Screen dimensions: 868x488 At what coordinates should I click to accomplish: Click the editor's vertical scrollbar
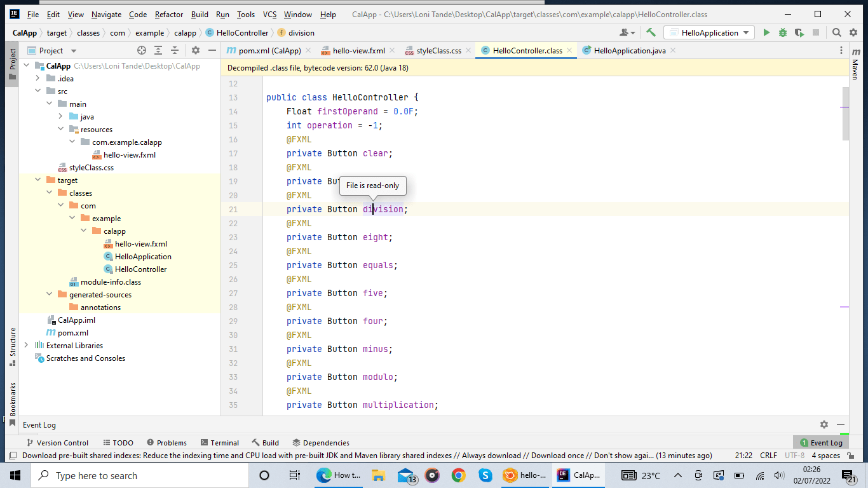point(845,114)
